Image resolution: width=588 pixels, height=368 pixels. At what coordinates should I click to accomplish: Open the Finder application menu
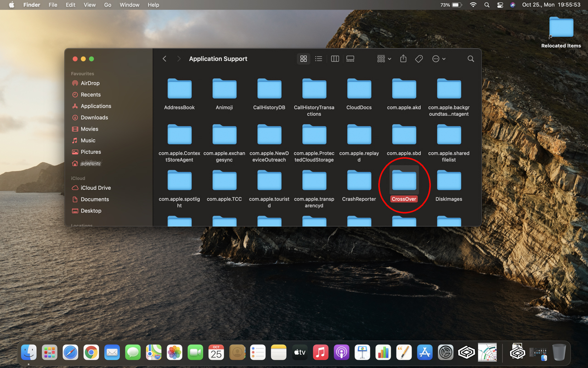click(32, 5)
